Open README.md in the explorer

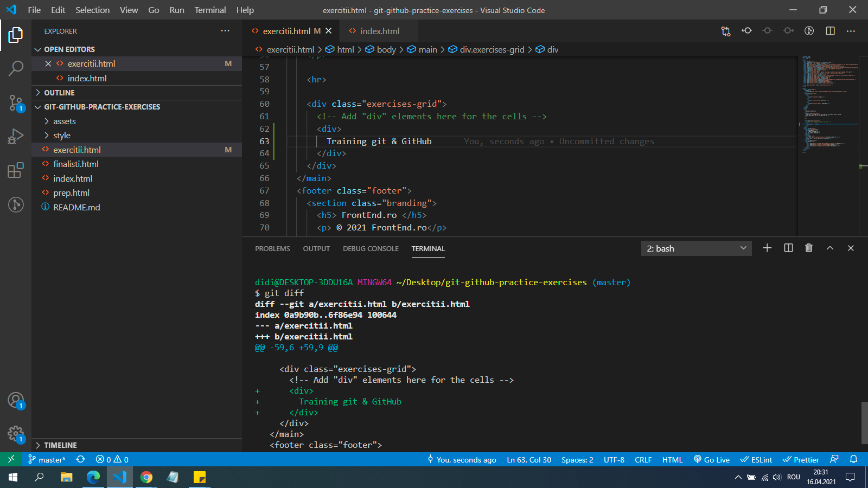click(x=76, y=207)
